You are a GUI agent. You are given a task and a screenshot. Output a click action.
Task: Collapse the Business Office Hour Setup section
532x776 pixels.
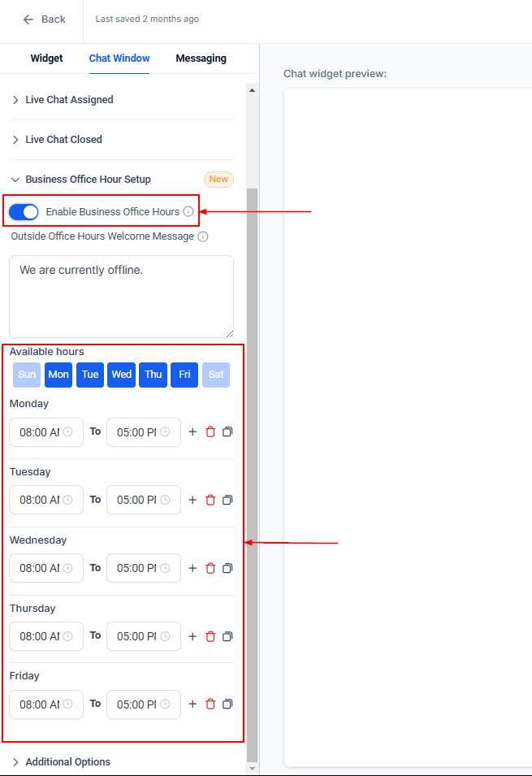[88, 180]
